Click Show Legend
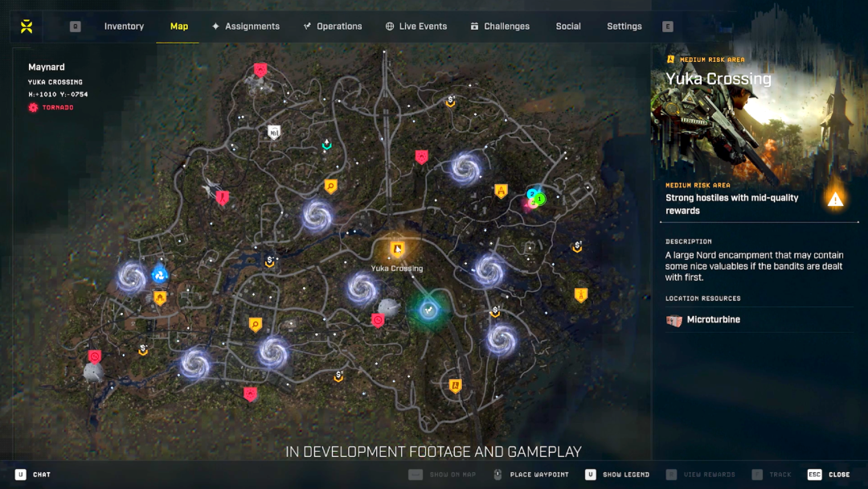Viewport: 868px width, 489px height. click(x=617, y=475)
